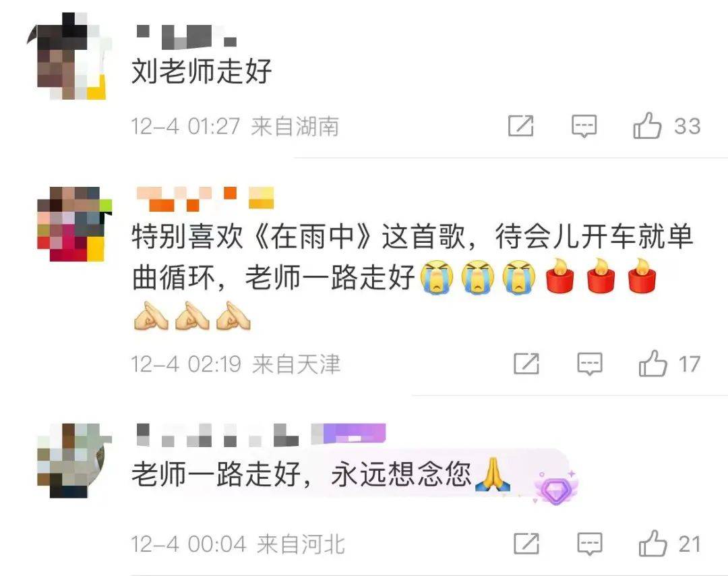Like the 《在雨中》 comment from 天津
Screen dimensions: 728x576
653,364
